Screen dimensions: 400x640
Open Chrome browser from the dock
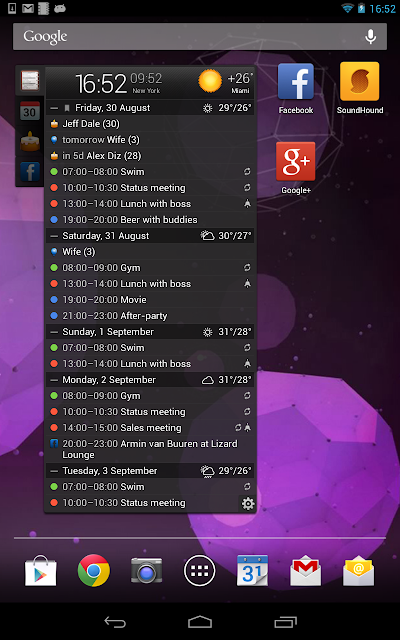[93, 570]
